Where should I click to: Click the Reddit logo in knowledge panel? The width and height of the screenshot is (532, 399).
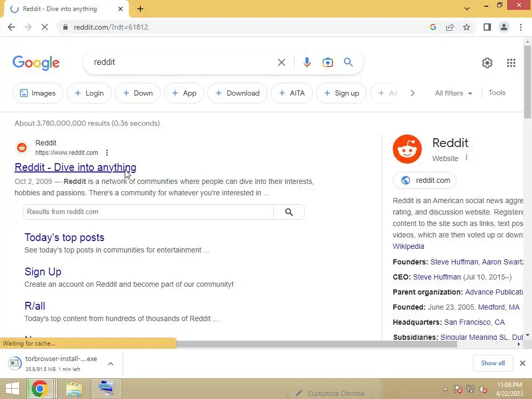tap(407, 149)
